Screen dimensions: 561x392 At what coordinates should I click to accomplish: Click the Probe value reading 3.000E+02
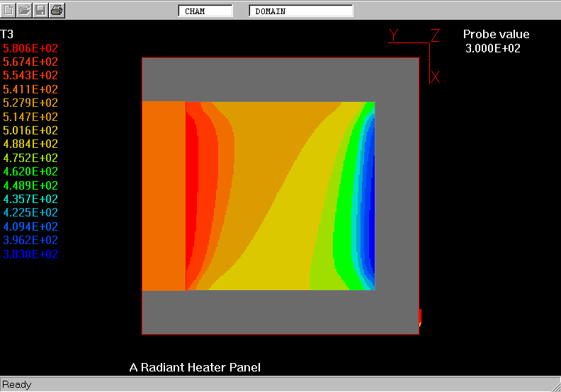(492, 48)
